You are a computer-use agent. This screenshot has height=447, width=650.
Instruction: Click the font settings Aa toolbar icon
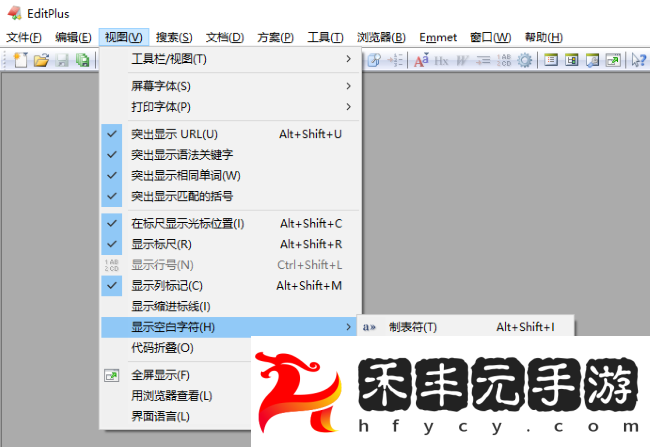pos(421,61)
